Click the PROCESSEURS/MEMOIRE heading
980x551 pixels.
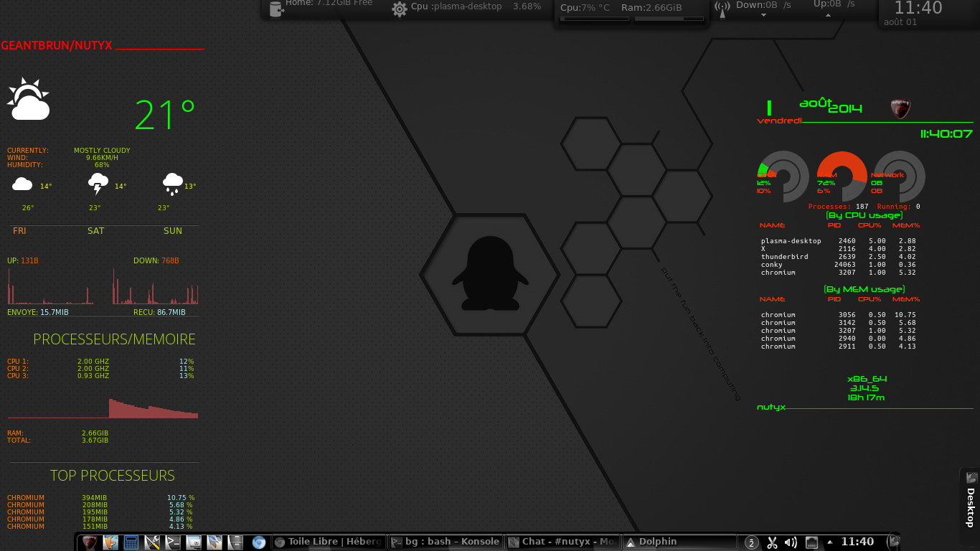114,339
